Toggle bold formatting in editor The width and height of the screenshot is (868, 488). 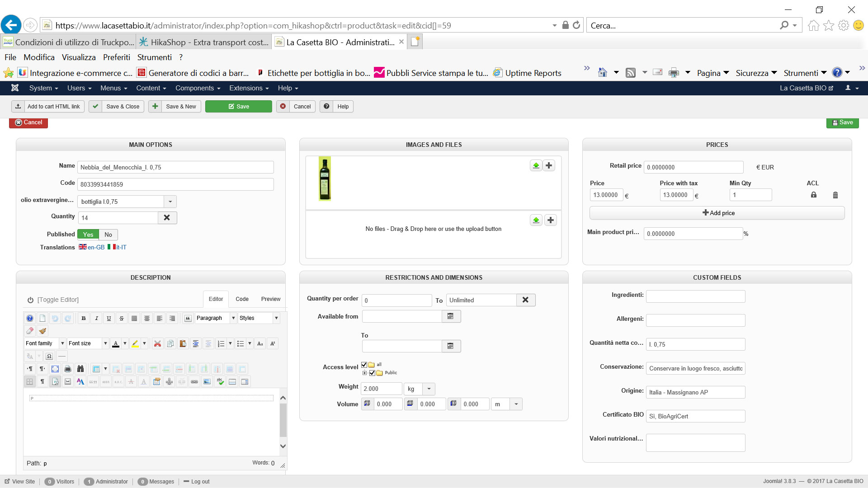click(x=84, y=318)
